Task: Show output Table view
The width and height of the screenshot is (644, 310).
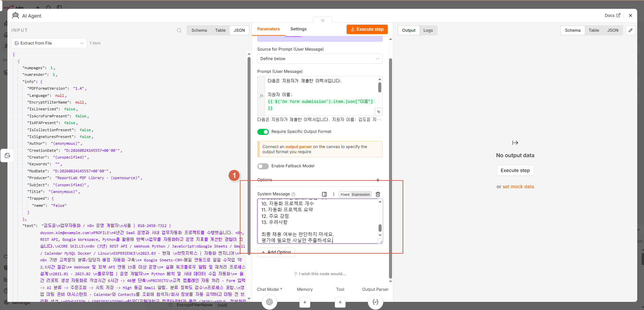Action: (x=594, y=30)
